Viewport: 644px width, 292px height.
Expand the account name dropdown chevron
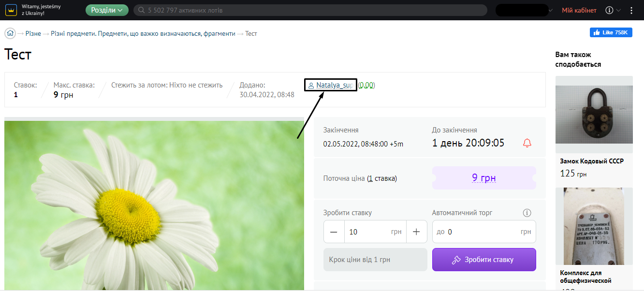[x=550, y=10]
